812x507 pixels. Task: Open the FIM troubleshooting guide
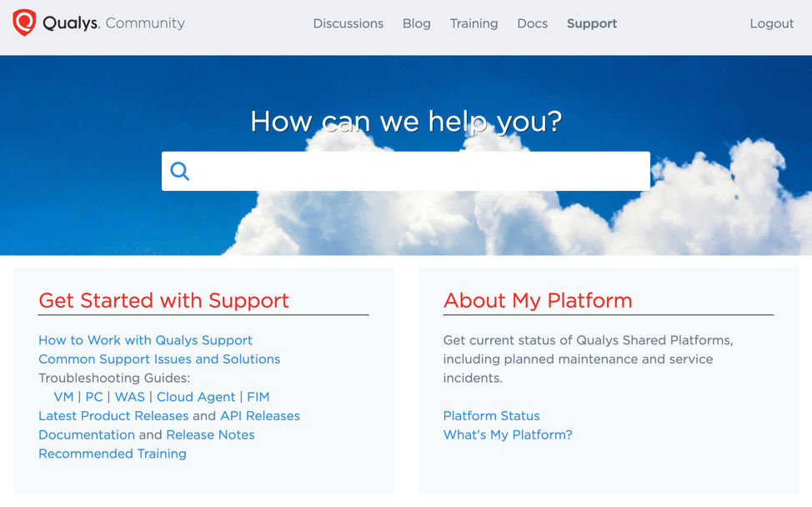pyautogui.click(x=258, y=397)
